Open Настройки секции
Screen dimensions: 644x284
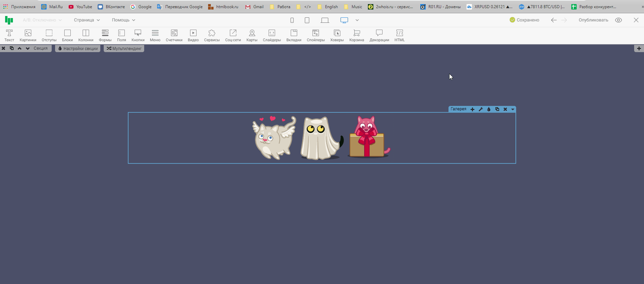78,48
